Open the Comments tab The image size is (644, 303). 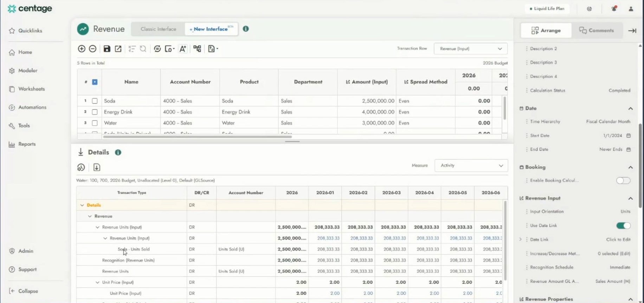pyautogui.click(x=597, y=31)
